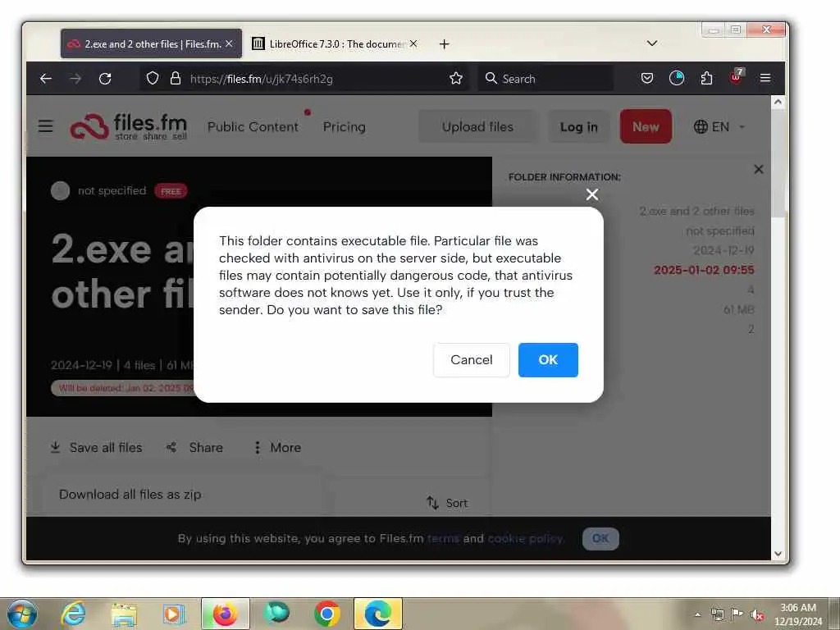
Task: Expand the list all tabs chevron
Action: coord(652,43)
